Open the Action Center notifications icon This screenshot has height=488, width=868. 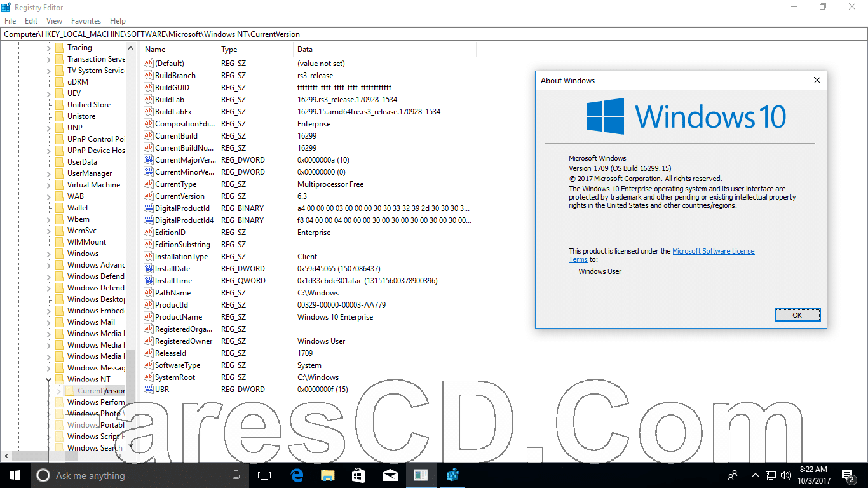848,475
